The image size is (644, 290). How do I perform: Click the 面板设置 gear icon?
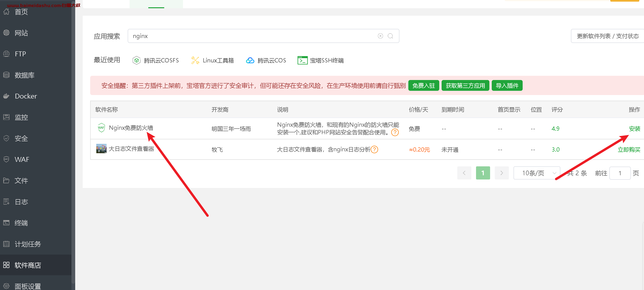[x=6, y=286]
